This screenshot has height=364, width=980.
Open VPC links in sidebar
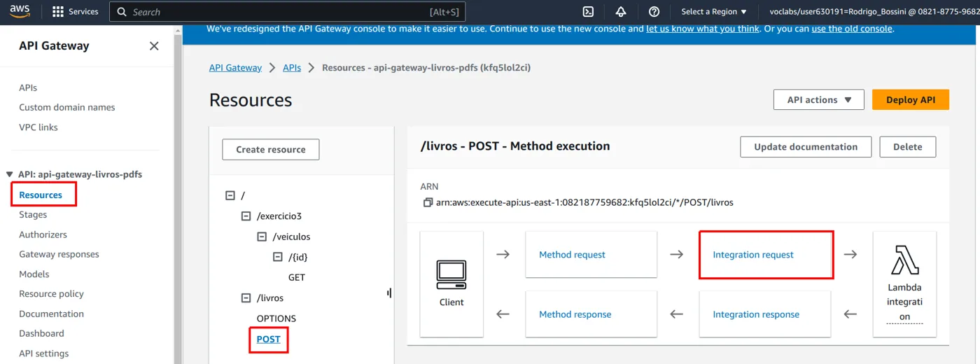tap(38, 127)
